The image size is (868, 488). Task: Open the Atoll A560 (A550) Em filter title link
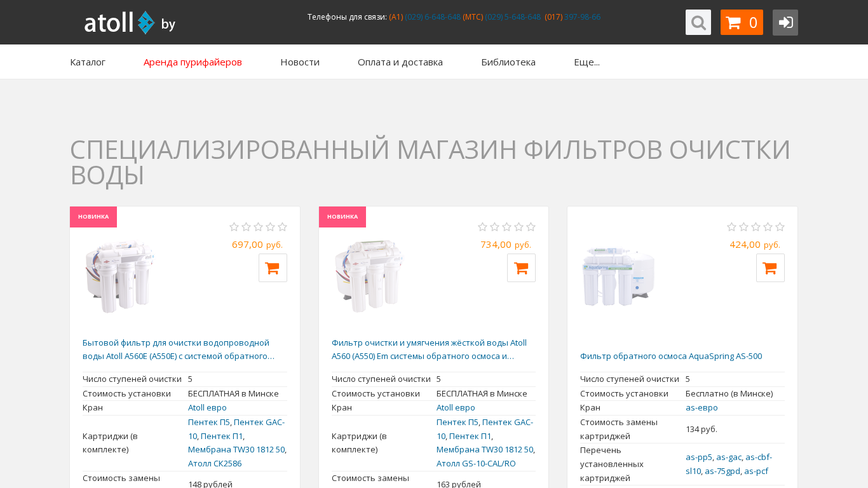click(x=429, y=349)
